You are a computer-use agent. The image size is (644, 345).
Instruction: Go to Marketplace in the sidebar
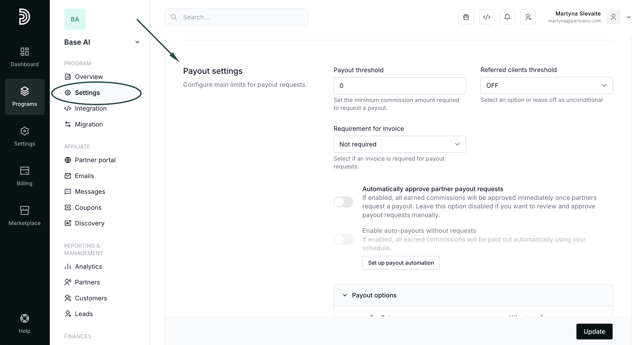pyautogui.click(x=24, y=216)
